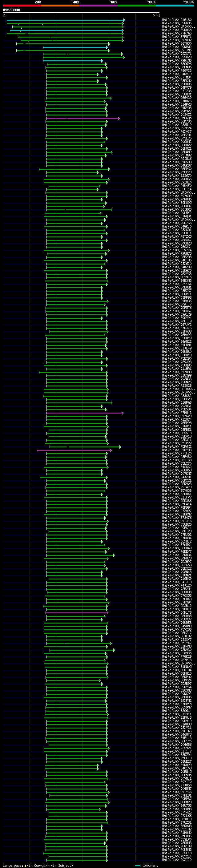Open hit UniRef100_Q9TJN6

tap(177, 50)
